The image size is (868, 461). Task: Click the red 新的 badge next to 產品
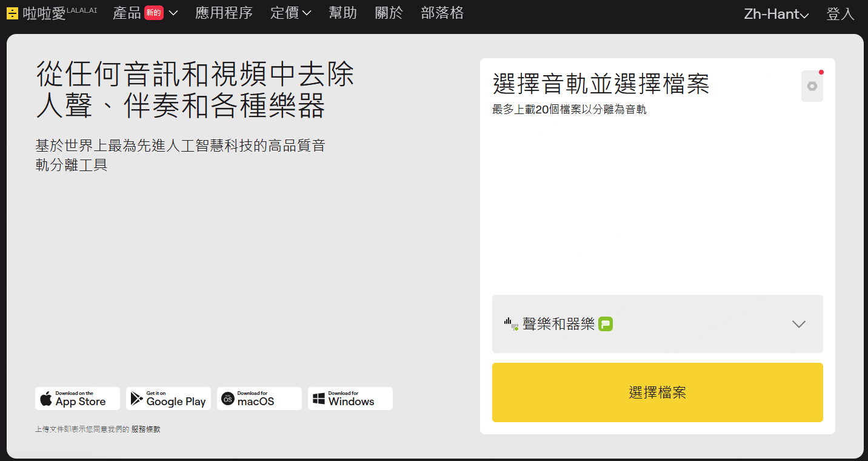pos(154,13)
